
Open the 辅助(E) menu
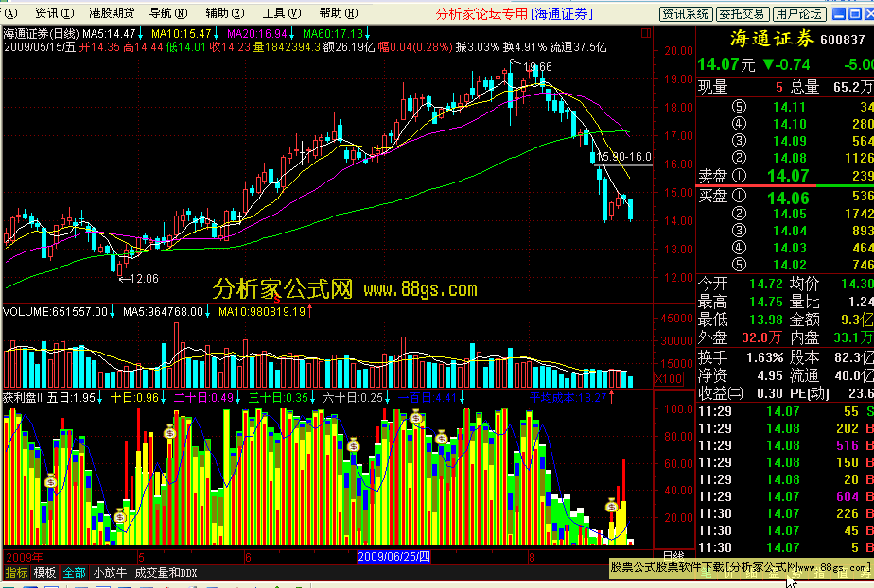pyautogui.click(x=224, y=13)
